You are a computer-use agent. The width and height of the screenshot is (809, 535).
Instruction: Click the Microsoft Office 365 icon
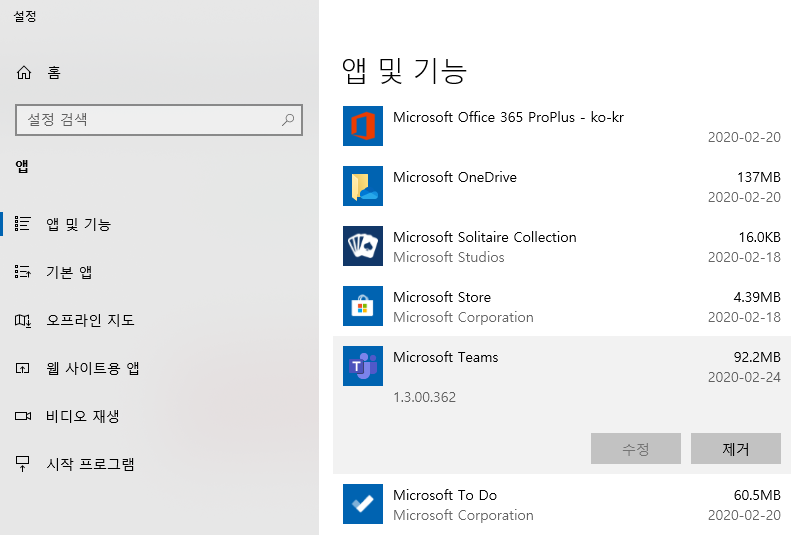363,126
